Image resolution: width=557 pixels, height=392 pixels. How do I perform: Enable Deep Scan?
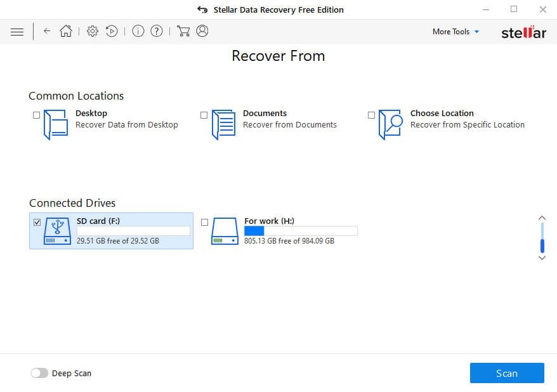point(39,373)
